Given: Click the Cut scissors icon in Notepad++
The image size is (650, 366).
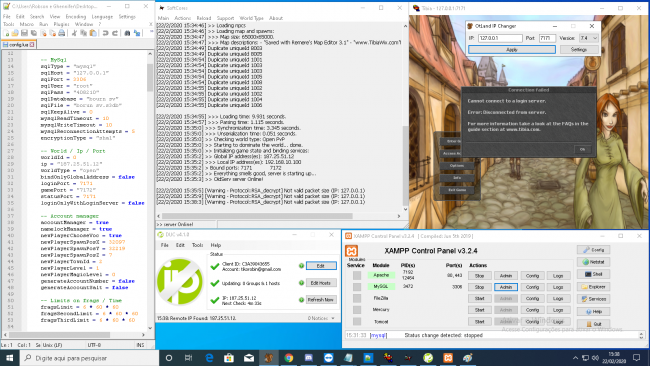Looking at the screenshot, I should [x=74, y=33].
